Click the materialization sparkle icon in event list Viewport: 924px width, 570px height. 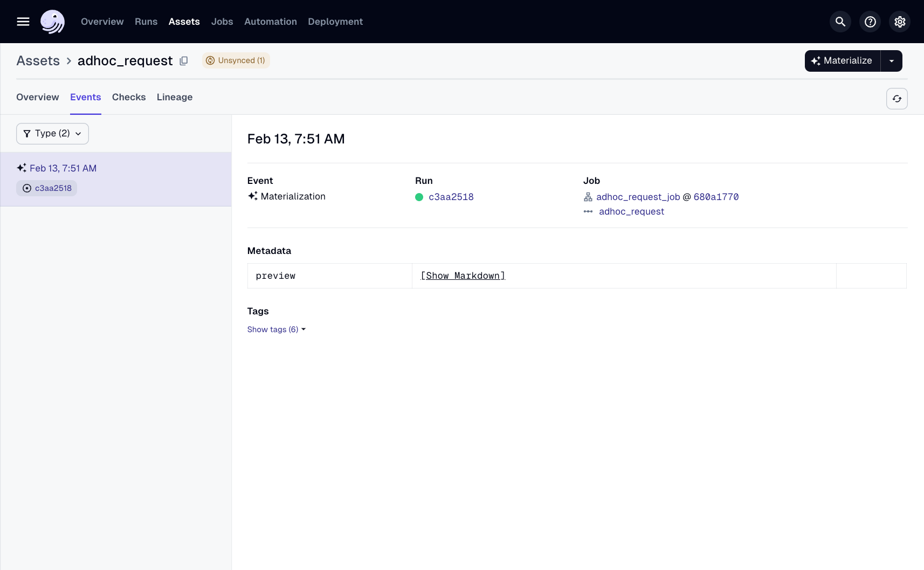(x=22, y=168)
